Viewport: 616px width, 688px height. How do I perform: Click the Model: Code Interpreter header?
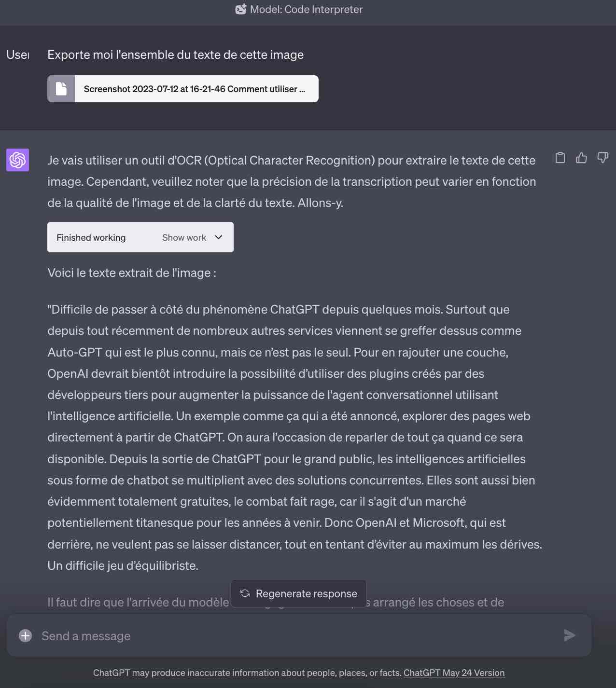[308, 9]
